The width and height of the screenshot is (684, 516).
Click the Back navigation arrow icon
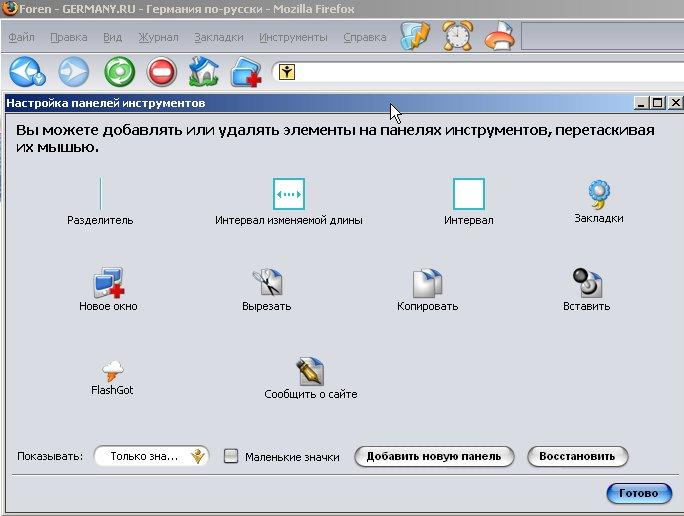click(x=27, y=72)
